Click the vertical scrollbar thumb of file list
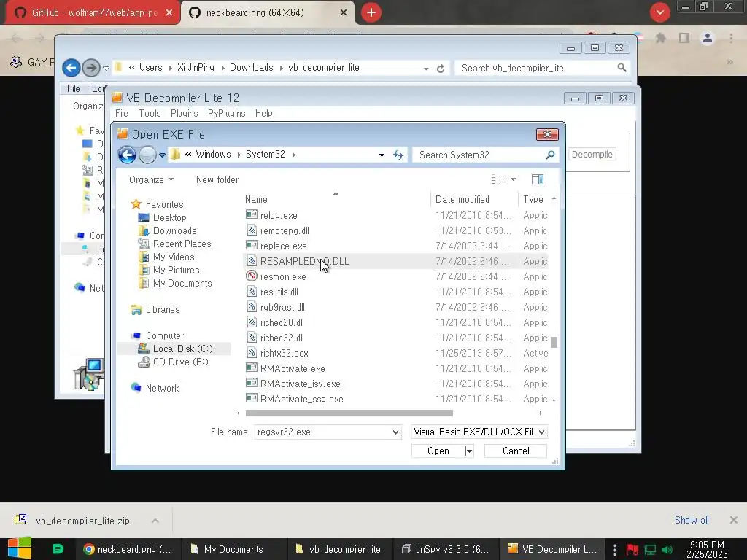The width and height of the screenshot is (747, 560). click(554, 343)
